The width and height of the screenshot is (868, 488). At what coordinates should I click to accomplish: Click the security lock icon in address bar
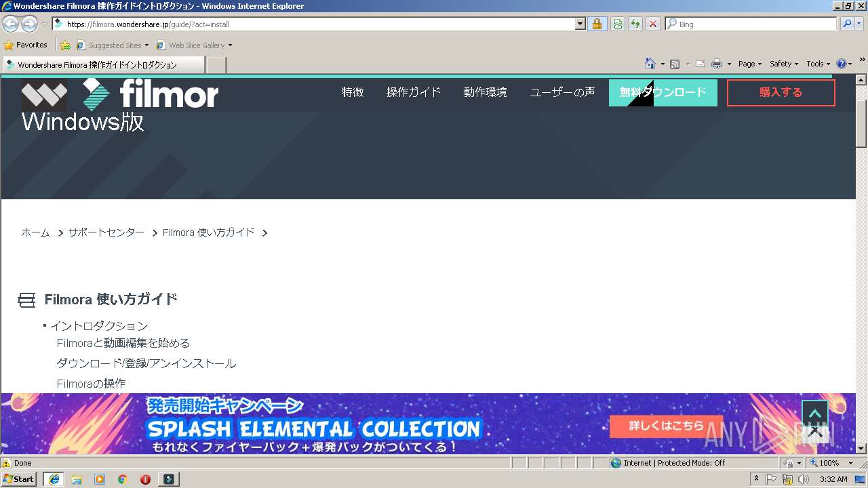click(597, 24)
